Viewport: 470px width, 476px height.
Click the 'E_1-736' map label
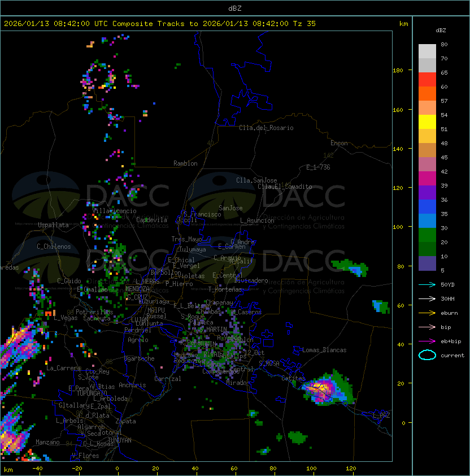pyautogui.click(x=318, y=167)
